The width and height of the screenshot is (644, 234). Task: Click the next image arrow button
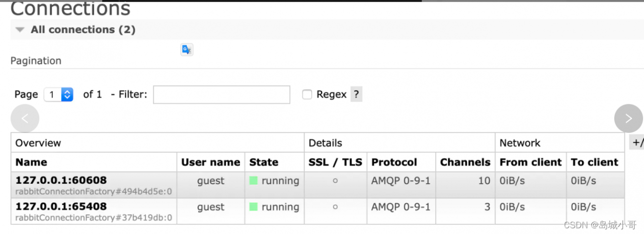click(x=628, y=119)
